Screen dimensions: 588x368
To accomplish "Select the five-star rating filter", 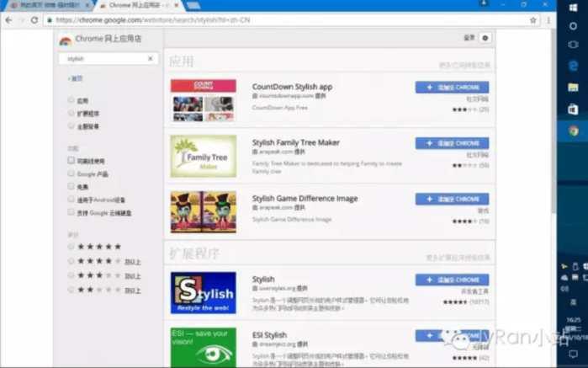I will (x=71, y=247).
